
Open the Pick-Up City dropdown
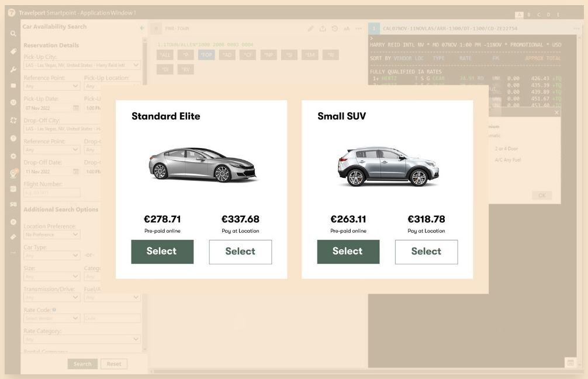[82, 65]
